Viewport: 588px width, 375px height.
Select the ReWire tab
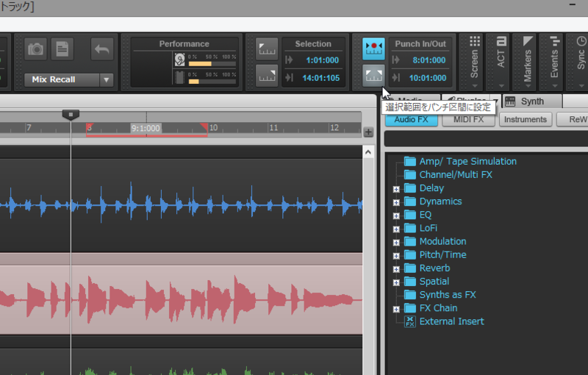(x=574, y=120)
